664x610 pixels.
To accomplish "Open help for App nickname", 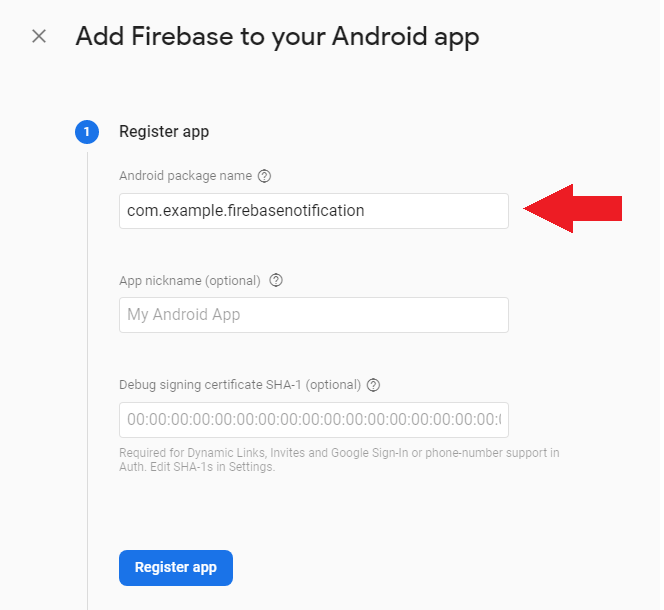I will click(x=276, y=280).
